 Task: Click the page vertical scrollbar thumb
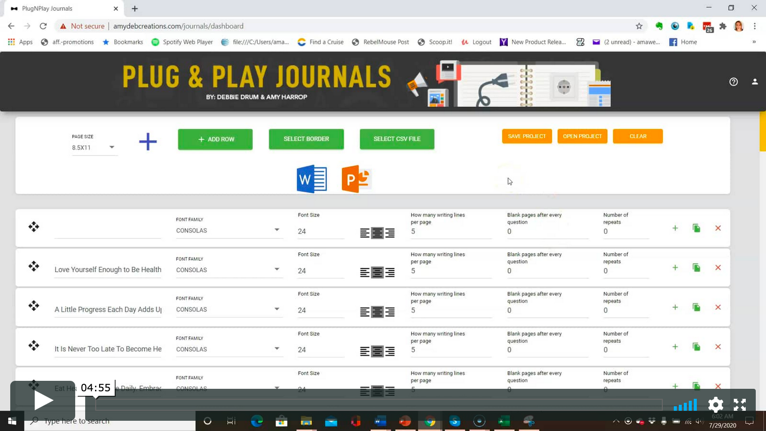click(x=763, y=132)
